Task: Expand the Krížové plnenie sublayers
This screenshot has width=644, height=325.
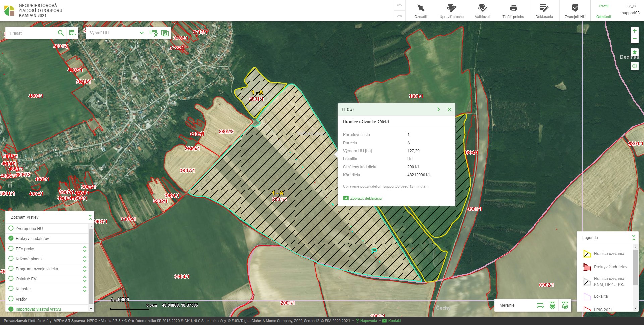Action: click(85, 259)
